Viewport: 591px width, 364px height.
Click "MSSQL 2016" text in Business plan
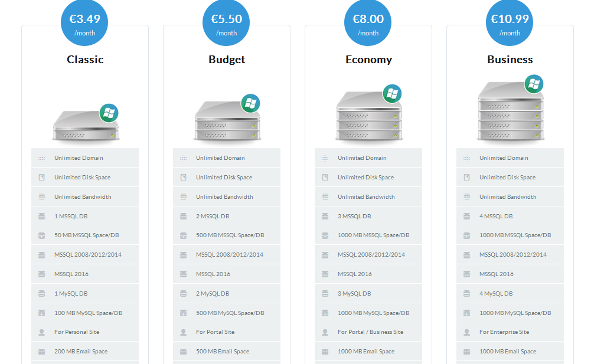[x=497, y=274]
